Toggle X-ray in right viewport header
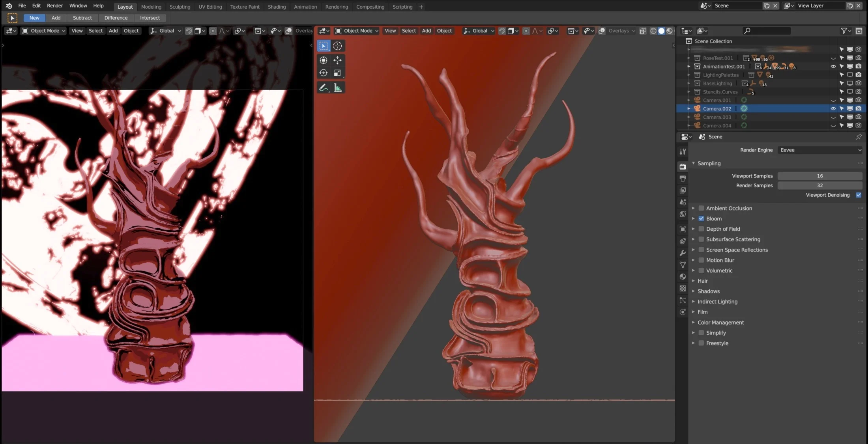The image size is (868, 444). pos(643,31)
